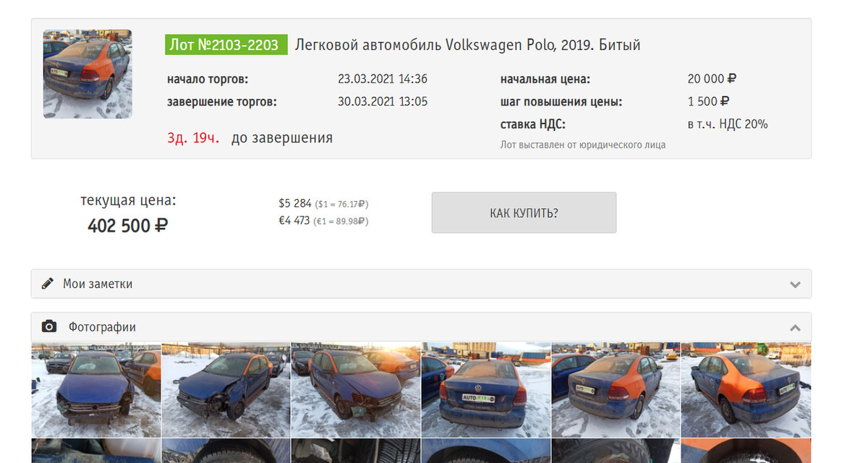This screenshot has width=868, height=463.
Task: Open the fourth photo showing rear with plate
Action: 486,390
